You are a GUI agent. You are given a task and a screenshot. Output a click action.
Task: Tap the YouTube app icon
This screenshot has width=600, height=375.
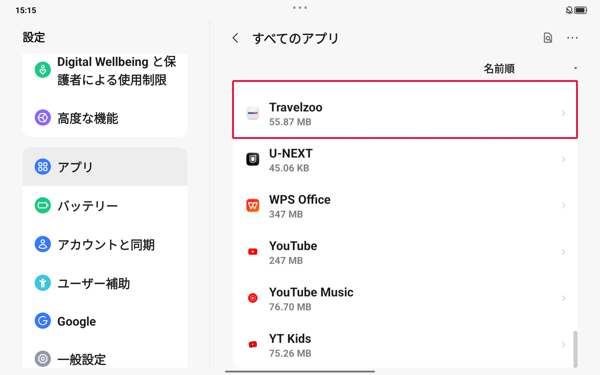253,252
